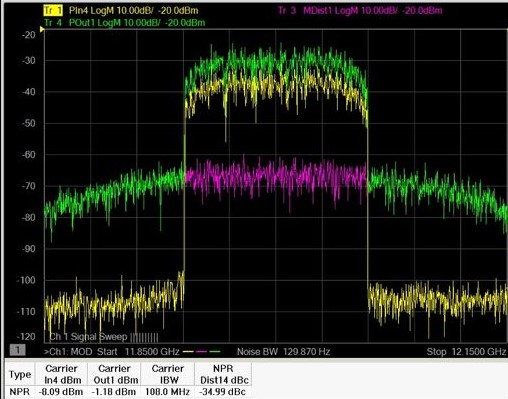This screenshot has width=508, height=399.
Task: Click the Carrier In4 dBm header
Action: (x=61, y=374)
